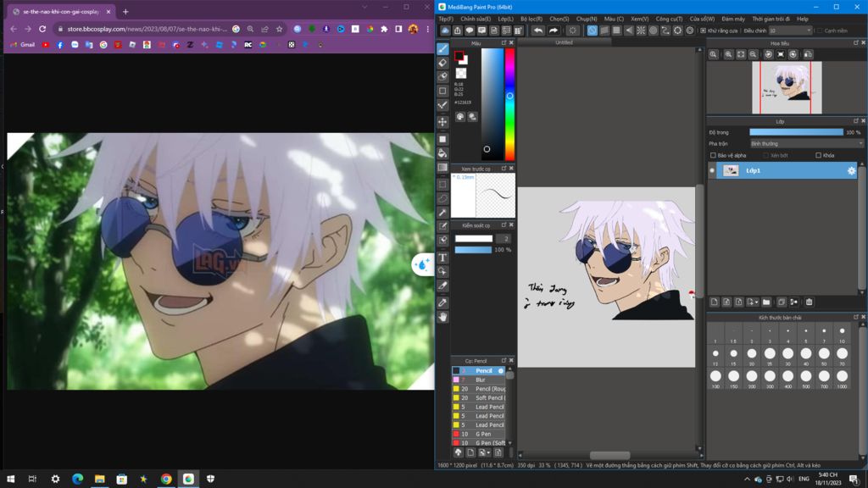Click the duplicate layer icon
Screen dimensions: 868x488
(x=781, y=302)
